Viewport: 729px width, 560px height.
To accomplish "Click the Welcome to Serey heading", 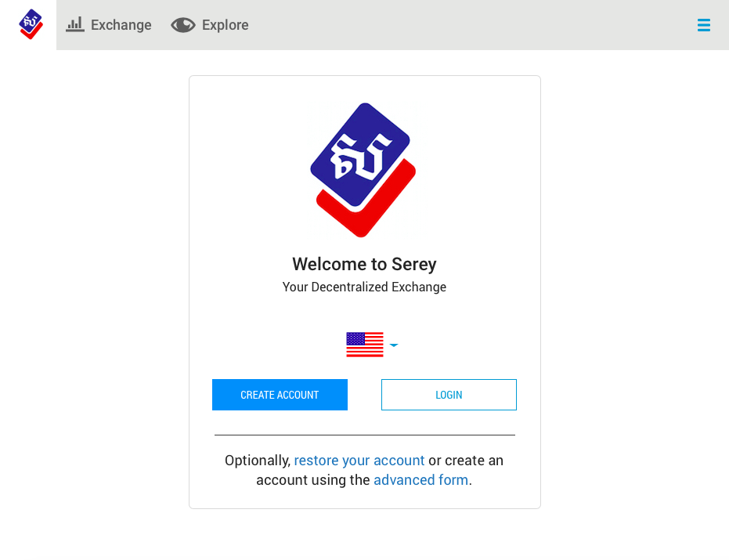I will [365, 264].
